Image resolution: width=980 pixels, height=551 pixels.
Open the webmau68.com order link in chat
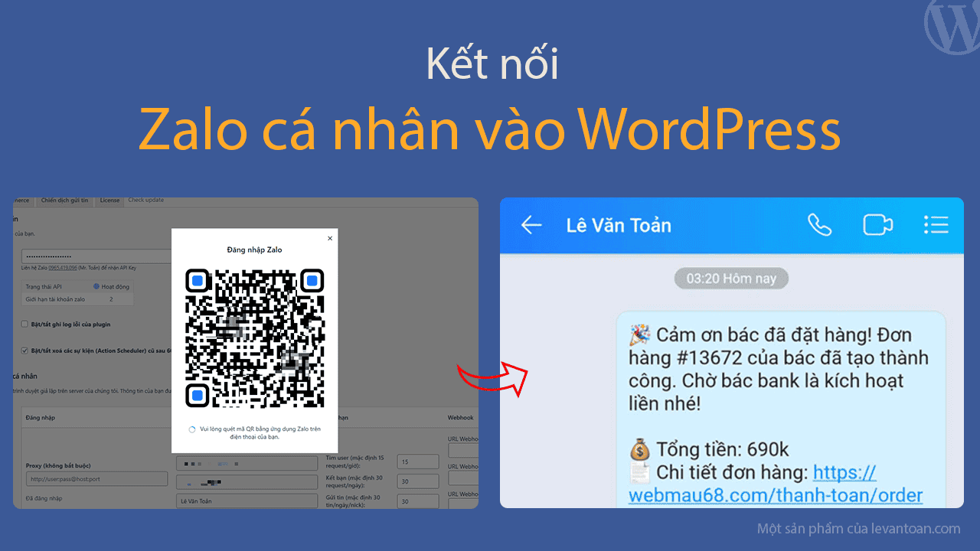click(776, 484)
